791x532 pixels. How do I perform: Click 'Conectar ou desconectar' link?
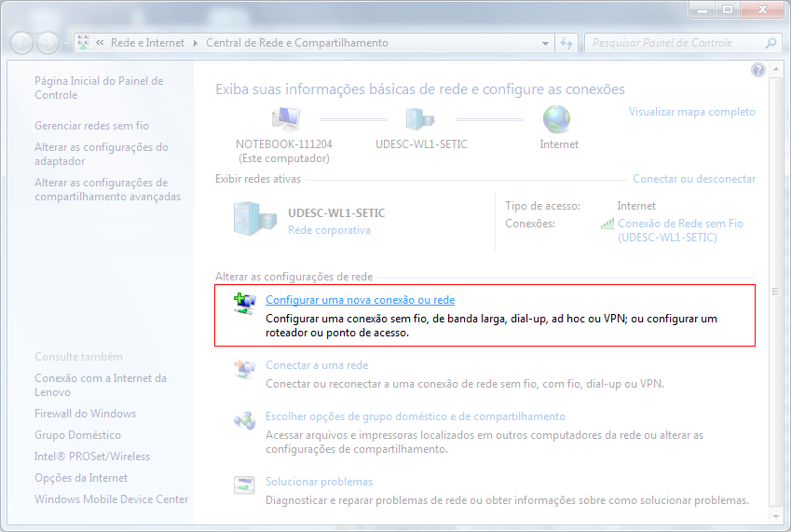tap(693, 179)
